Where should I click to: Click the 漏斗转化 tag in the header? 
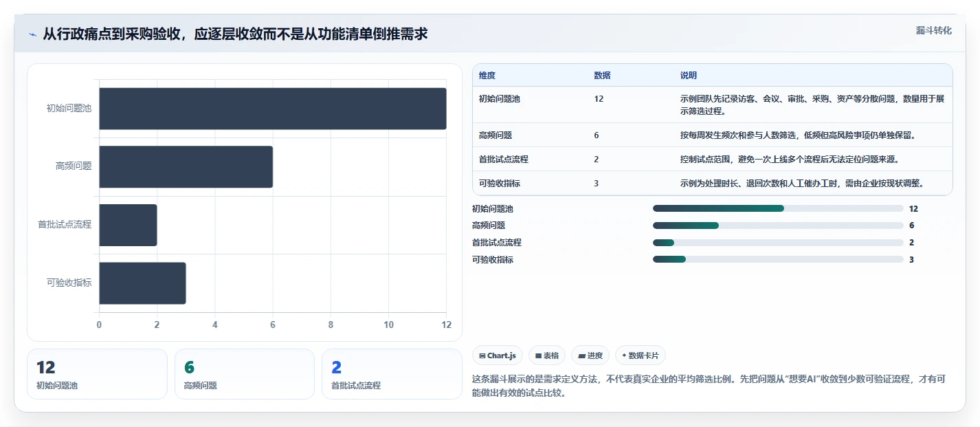click(x=934, y=30)
